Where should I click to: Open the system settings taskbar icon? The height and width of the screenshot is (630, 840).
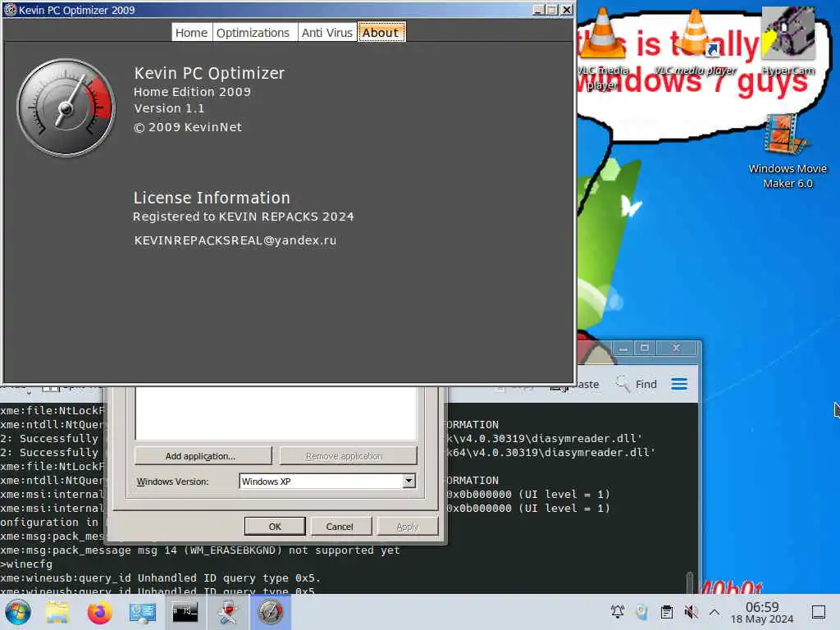[143, 612]
